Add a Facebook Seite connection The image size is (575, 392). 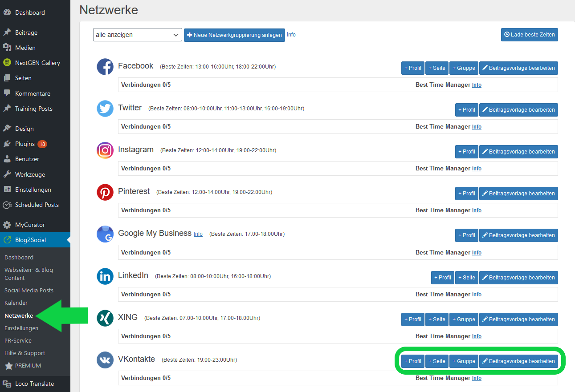pyautogui.click(x=437, y=68)
